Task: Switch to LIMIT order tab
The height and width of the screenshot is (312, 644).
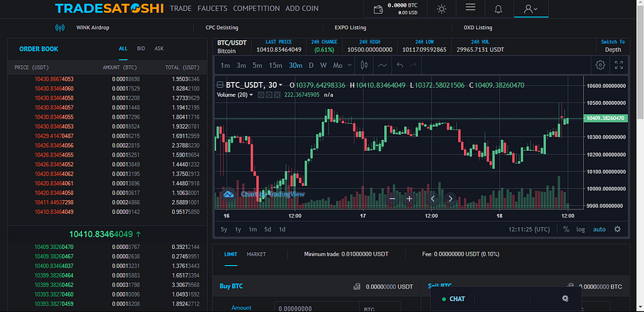Action: point(231,254)
